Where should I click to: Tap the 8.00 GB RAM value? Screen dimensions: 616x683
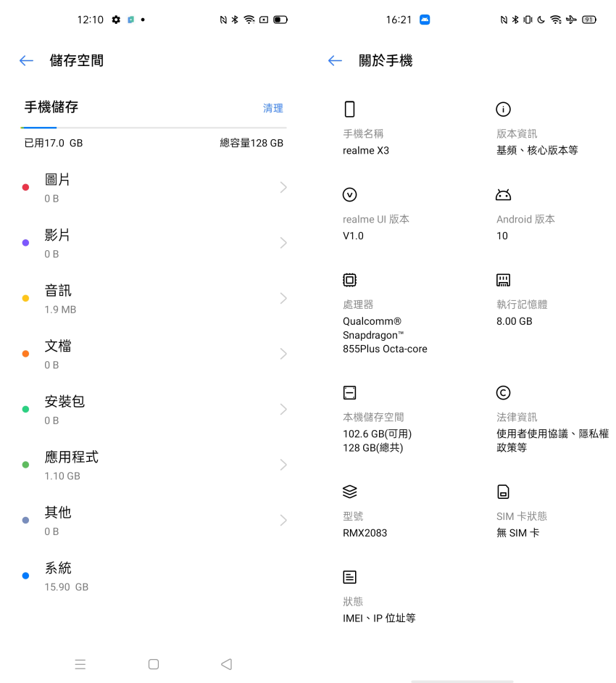click(514, 321)
